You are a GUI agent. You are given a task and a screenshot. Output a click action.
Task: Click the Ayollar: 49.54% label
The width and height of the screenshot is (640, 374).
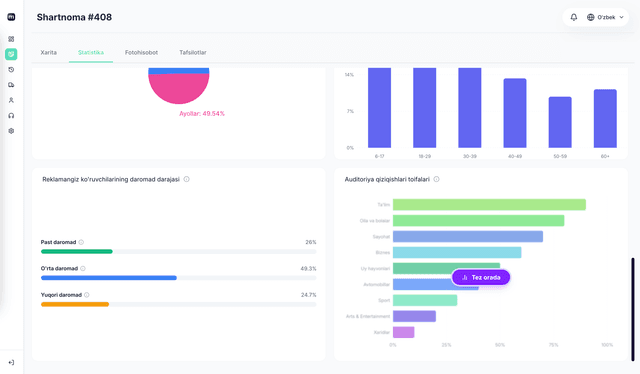[x=202, y=114]
